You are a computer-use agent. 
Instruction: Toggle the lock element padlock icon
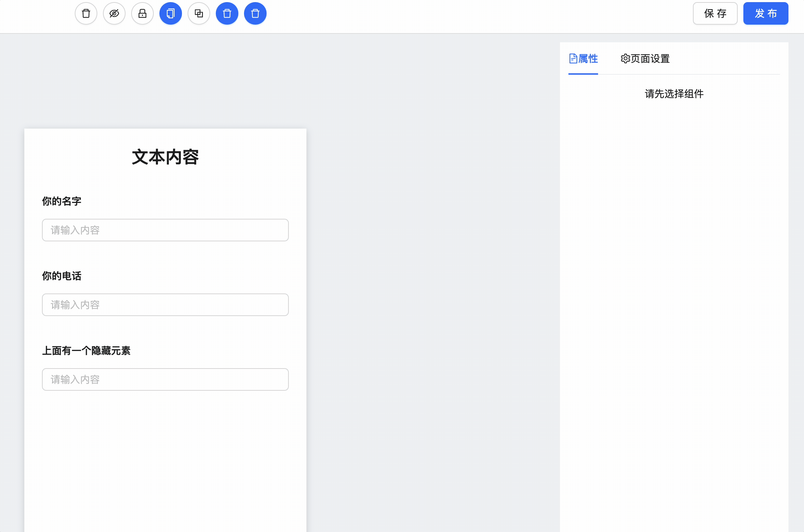(142, 13)
